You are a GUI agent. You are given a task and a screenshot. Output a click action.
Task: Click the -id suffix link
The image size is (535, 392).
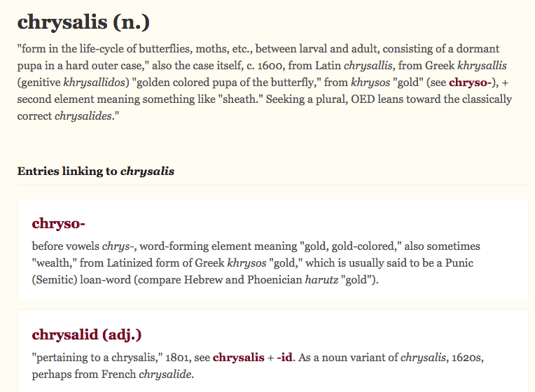[284, 358]
